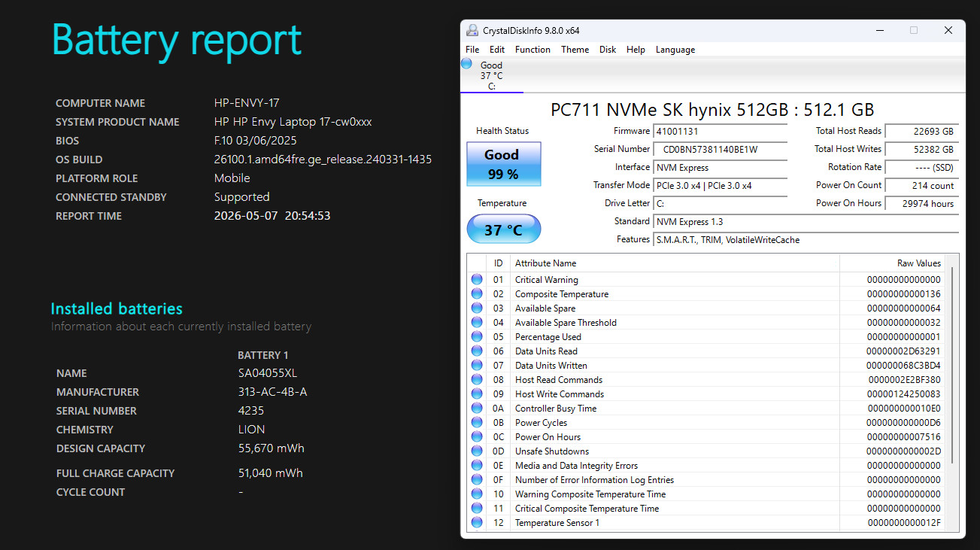Click status orb next to Unsafe Shutdowns
The image size is (980, 550).
pos(477,451)
